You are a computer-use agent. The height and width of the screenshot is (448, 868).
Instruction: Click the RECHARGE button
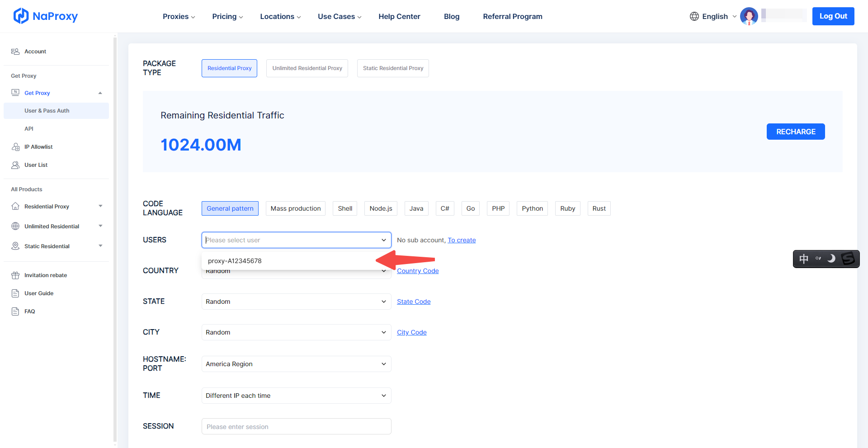coord(795,132)
